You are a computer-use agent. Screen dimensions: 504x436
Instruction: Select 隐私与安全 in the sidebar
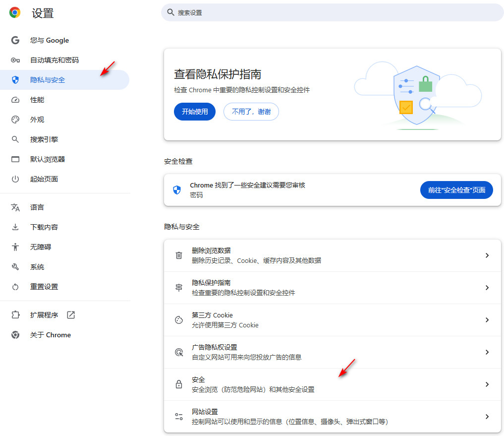pos(64,80)
